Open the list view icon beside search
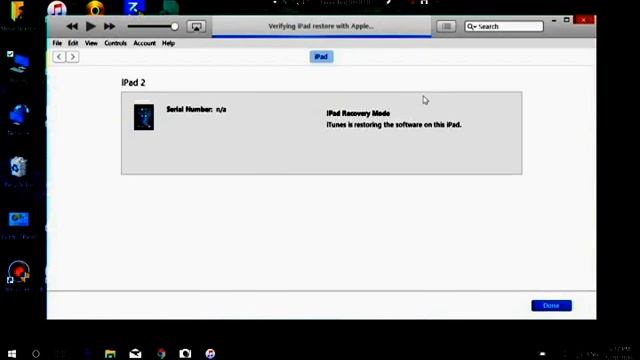 tap(446, 27)
